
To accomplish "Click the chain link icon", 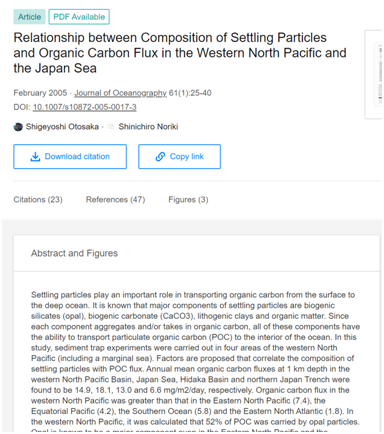I will [x=160, y=157].
